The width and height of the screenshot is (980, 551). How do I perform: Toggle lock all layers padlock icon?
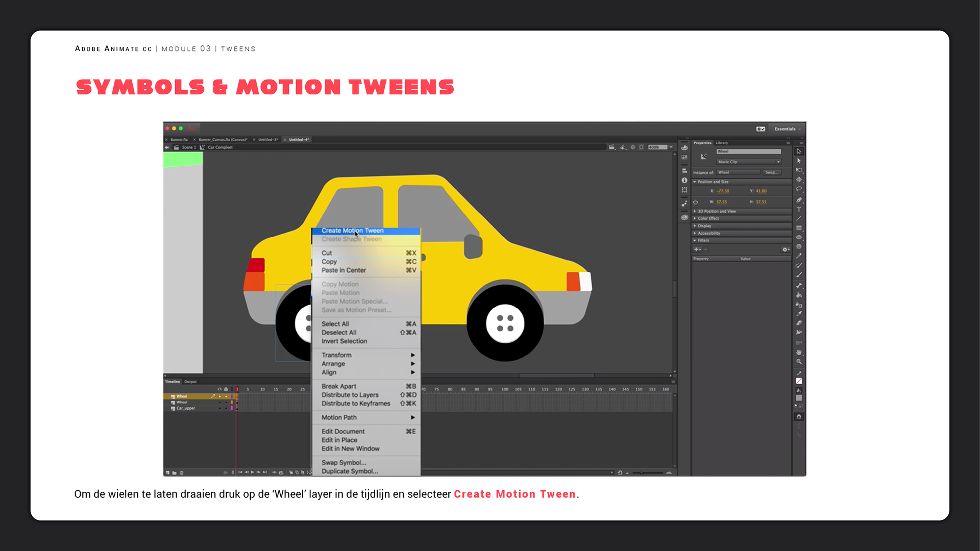[x=226, y=389]
